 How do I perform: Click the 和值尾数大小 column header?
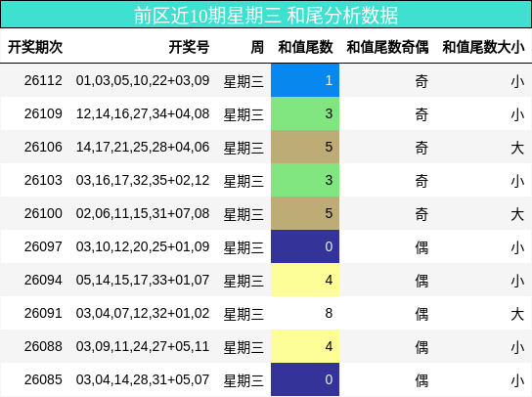pyautogui.click(x=483, y=47)
